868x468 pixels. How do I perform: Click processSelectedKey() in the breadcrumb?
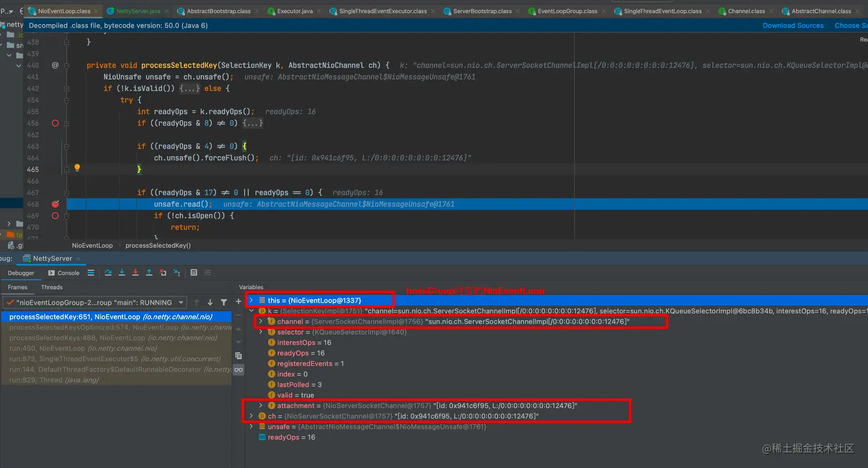(158, 245)
